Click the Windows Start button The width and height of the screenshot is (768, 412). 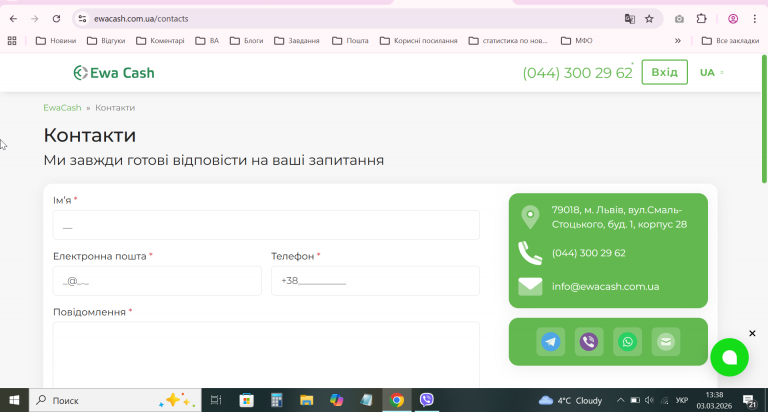(x=14, y=400)
